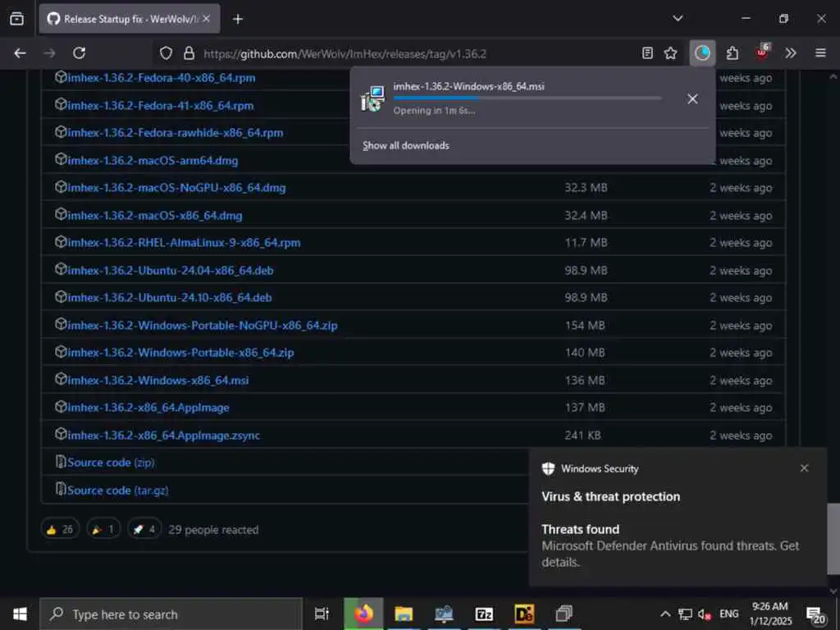Bookmark this page with the star icon

click(x=670, y=53)
